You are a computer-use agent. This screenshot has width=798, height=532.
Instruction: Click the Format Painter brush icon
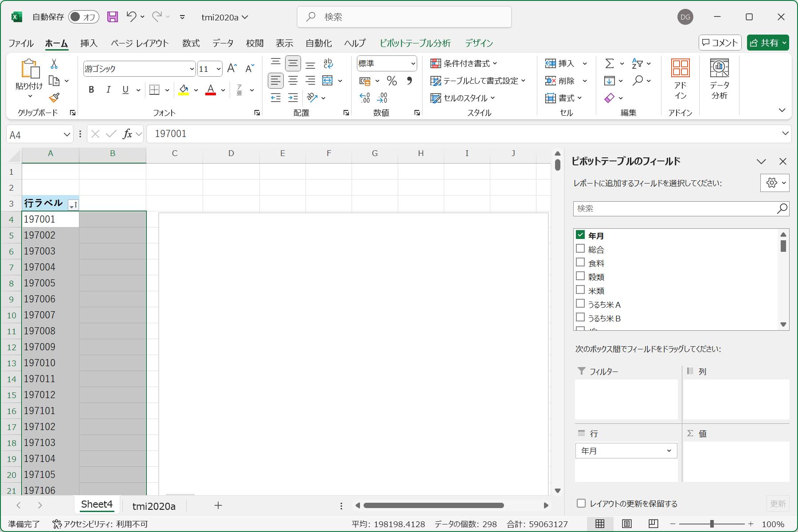pyautogui.click(x=54, y=97)
